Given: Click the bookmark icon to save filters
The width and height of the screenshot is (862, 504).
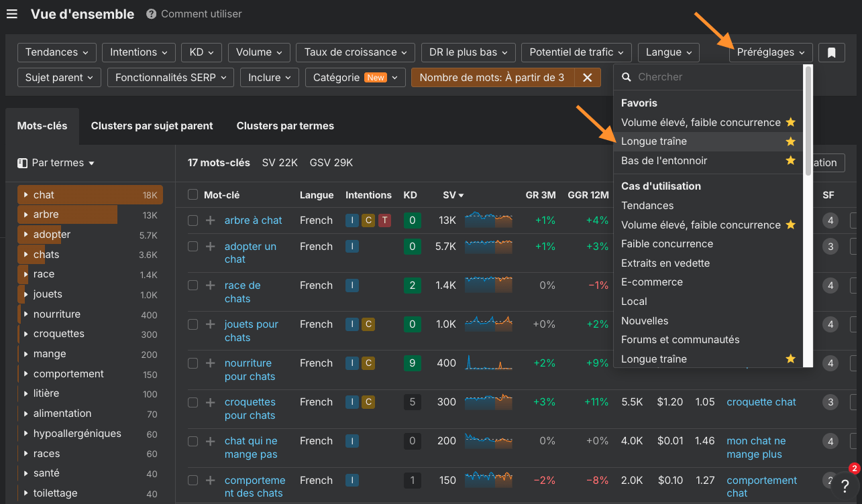Looking at the screenshot, I should point(831,52).
